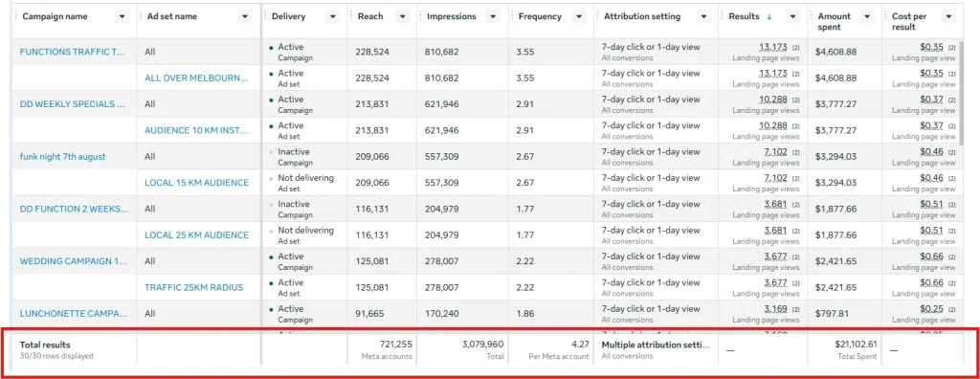Click $0.35 cost in FUNCTIONS TRAFFIC campaign row

(x=932, y=47)
